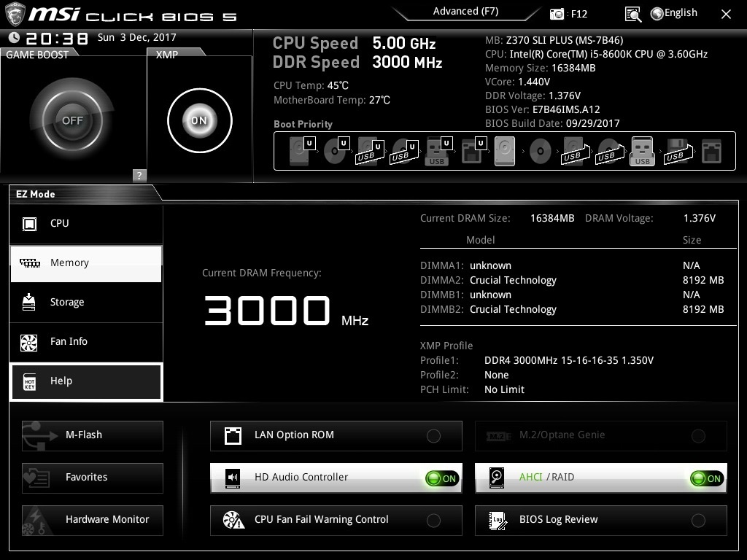Image resolution: width=747 pixels, height=560 pixels.
Task: Click the CPU fan warning icon
Action: coord(233,520)
